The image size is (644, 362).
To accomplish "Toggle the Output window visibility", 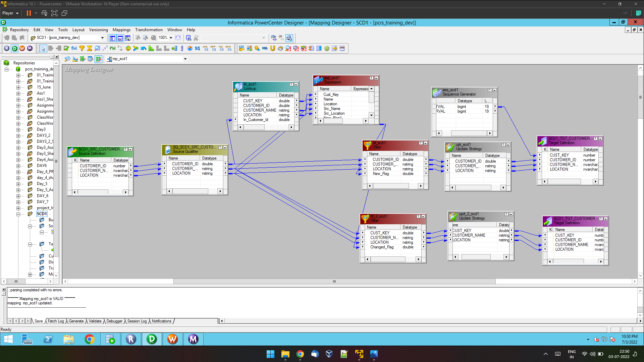I will pyautogui.click(x=120, y=38).
